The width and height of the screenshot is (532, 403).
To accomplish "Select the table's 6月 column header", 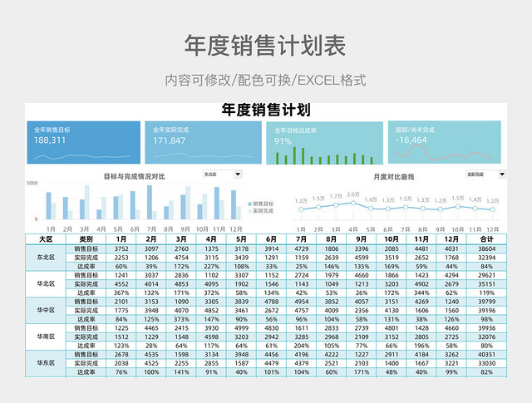I will 272,239.
